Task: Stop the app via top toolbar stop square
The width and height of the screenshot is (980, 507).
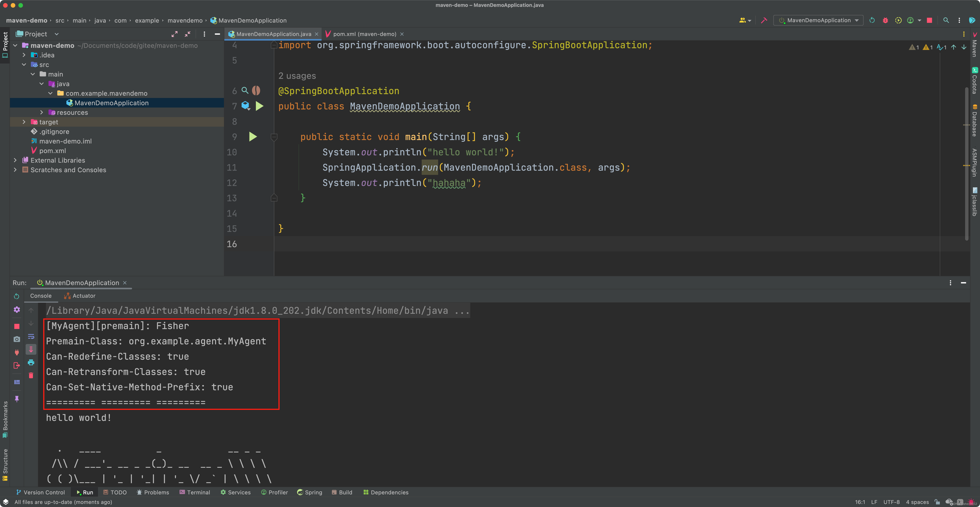Action: point(929,20)
